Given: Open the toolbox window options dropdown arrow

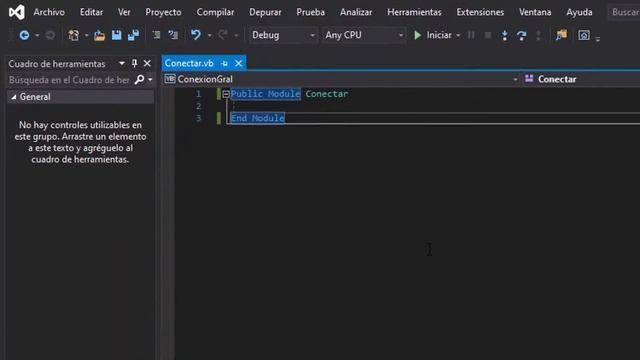Looking at the screenshot, I should [122, 64].
